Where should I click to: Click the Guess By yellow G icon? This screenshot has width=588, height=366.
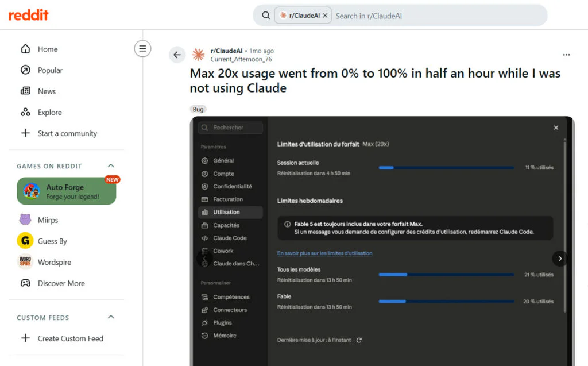(x=25, y=241)
